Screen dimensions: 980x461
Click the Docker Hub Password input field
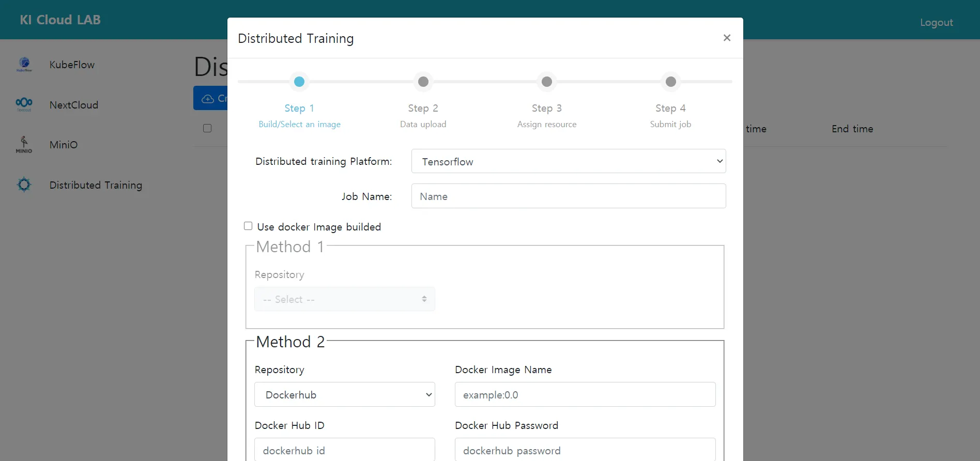585,450
